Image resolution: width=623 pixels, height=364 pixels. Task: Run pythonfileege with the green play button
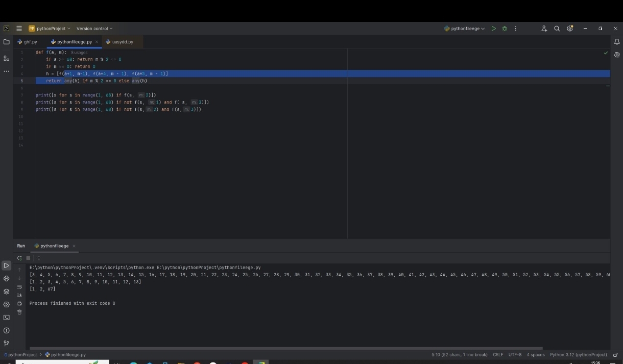(493, 29)
